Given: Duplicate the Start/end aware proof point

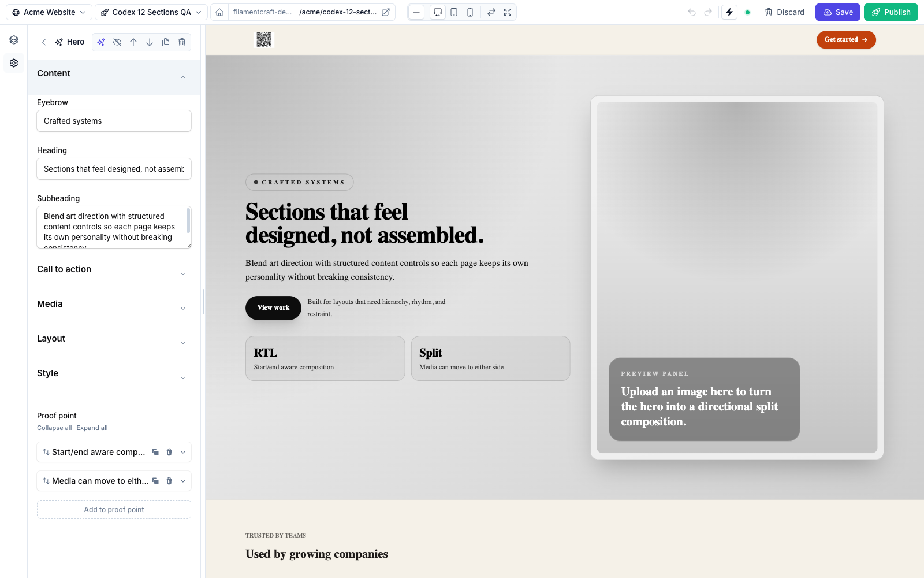Looking at the screenshot, I should tap(155, 452).
